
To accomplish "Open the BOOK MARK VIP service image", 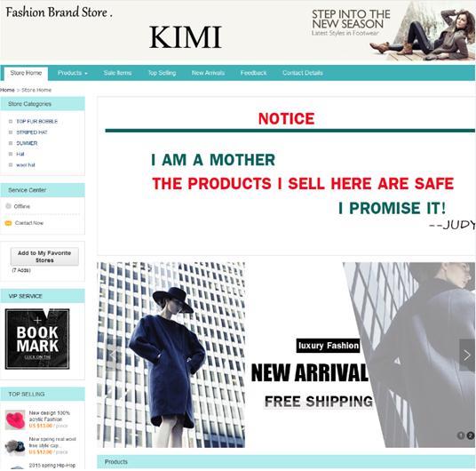I will (37, 339).
